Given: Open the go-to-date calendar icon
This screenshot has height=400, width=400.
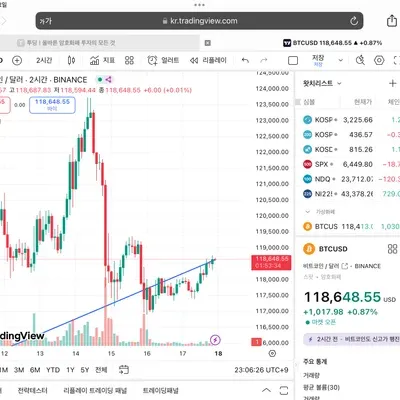Looking at the screenshot, I should (124, 369).
